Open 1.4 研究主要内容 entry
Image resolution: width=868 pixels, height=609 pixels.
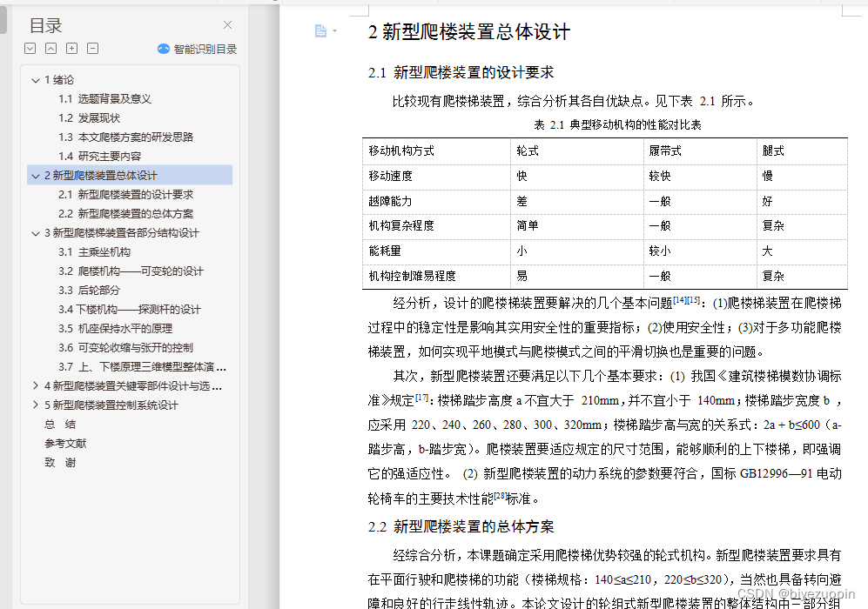[99, 156]
